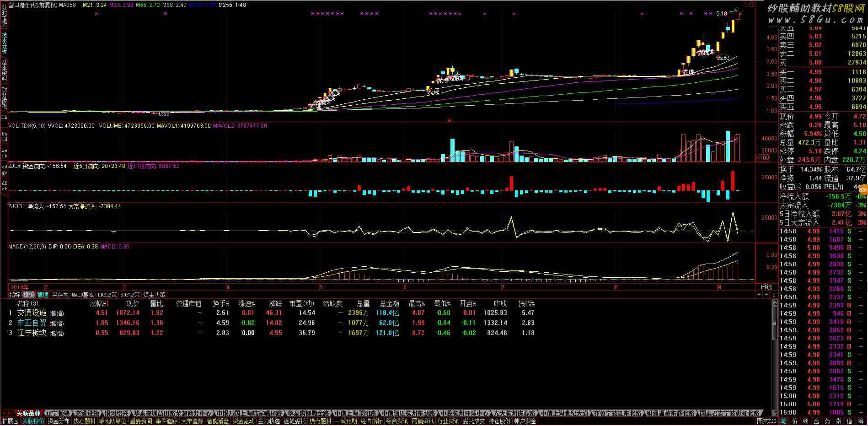Click 扩展区 in the bottom bar
Viewport: 868px width, 426px height.
tap(10, 421)
